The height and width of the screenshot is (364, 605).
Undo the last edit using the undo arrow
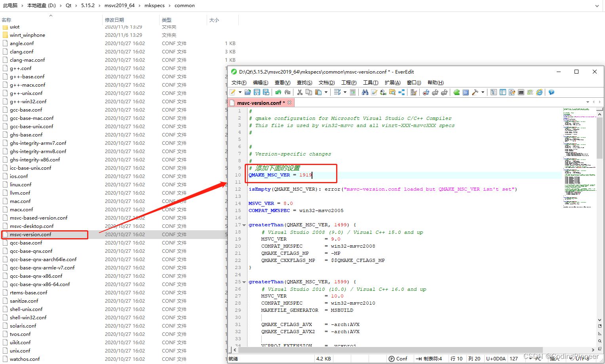pyautogui.click(x=279, y=92)
